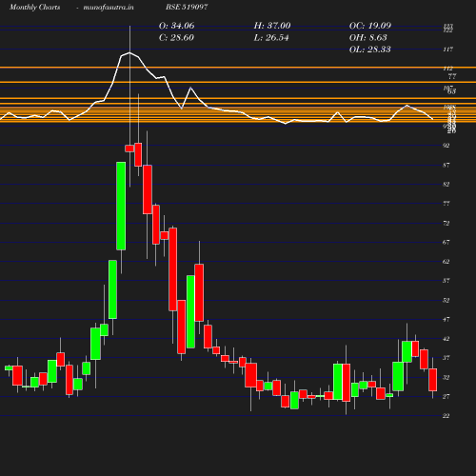Click the price axis label 47
Image resolution: width=476 pixels, height=476 pixels.
[x=446, y=319]
